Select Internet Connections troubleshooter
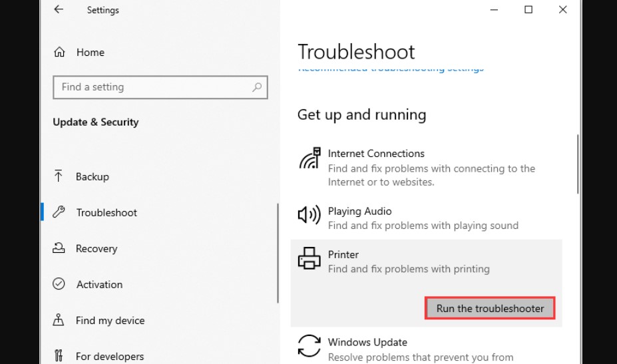The image size is (617, 364). (x=426, y=168)
